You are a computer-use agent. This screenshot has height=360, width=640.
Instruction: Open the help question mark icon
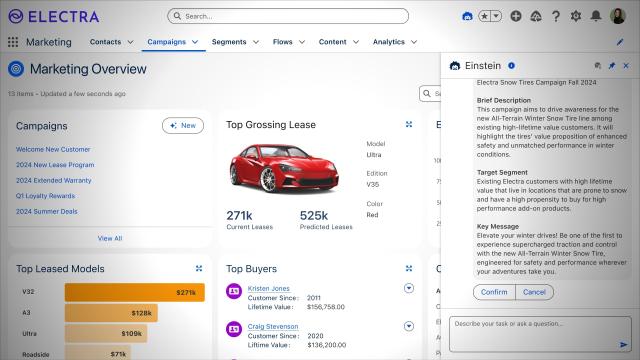point(556,16)
